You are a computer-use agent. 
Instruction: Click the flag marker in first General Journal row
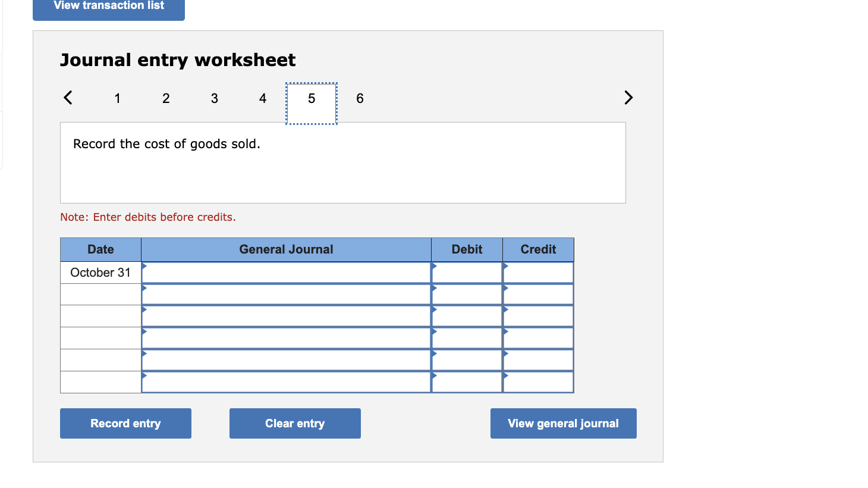click(x=143, y=267)
